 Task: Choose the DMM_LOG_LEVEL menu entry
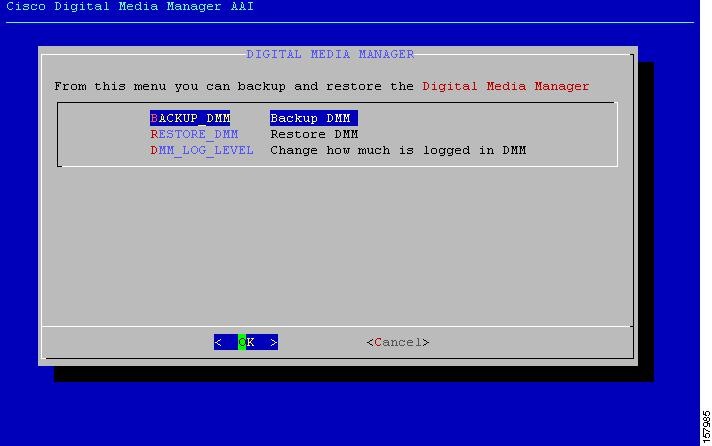point(202,150)
